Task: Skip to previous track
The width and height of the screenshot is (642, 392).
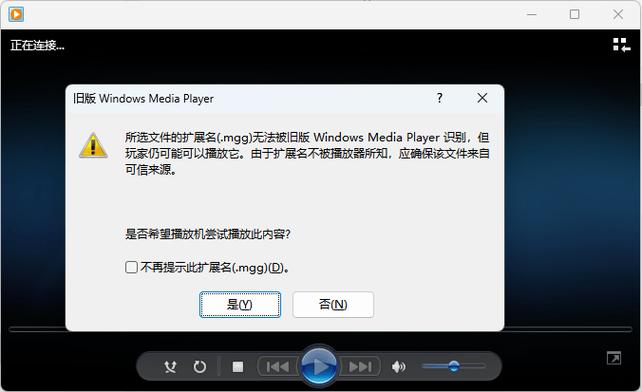Action: click(x=278, y=367)
